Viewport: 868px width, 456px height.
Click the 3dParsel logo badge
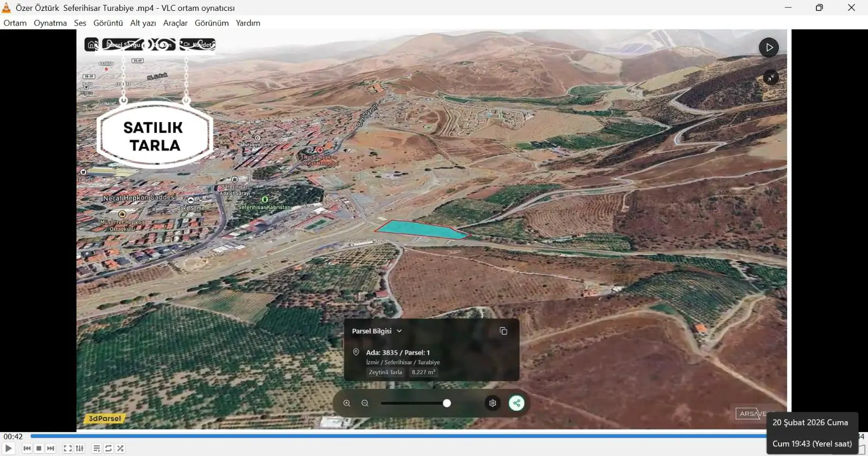pos(105,419)
